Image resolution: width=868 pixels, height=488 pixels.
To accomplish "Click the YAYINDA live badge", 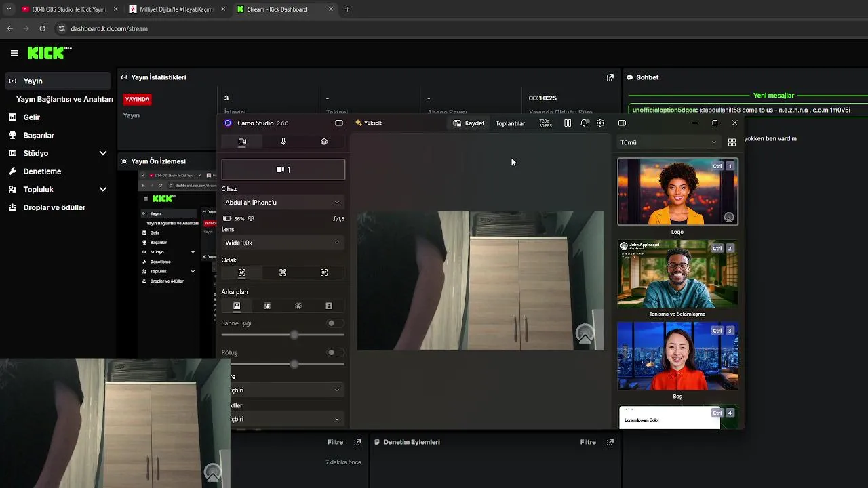I will click(137, 99).
